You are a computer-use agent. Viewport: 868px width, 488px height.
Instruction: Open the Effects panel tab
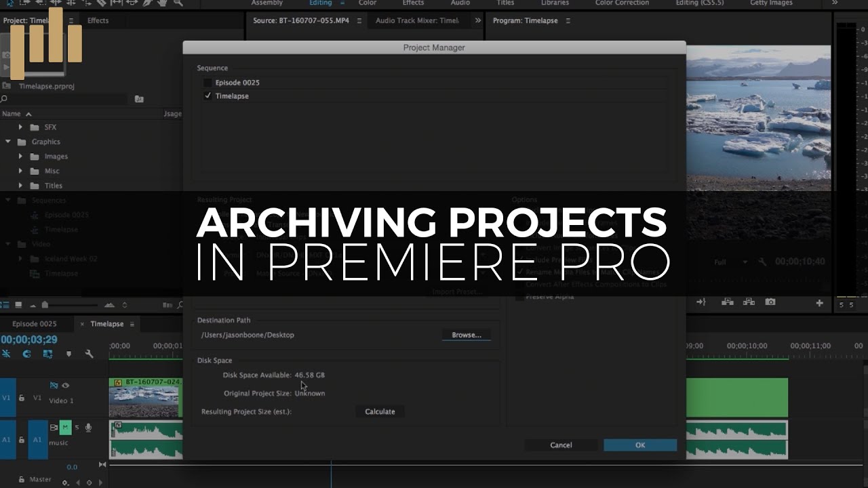[x=98, y=20]
